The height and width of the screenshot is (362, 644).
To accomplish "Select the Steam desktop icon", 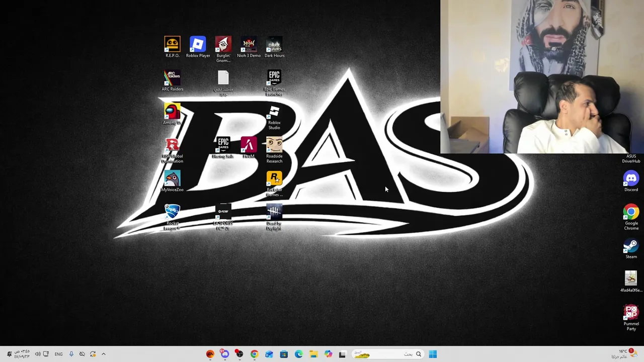I will click(x=631, y=248).
